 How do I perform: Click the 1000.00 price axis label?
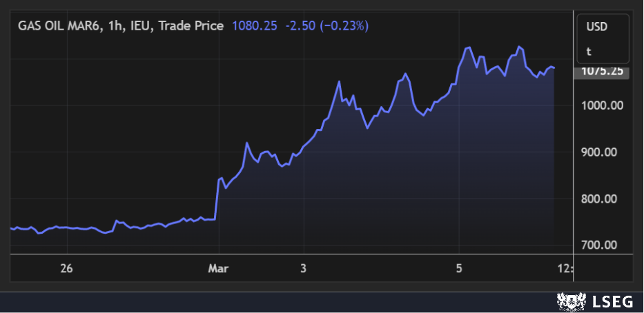pos(602,105)
